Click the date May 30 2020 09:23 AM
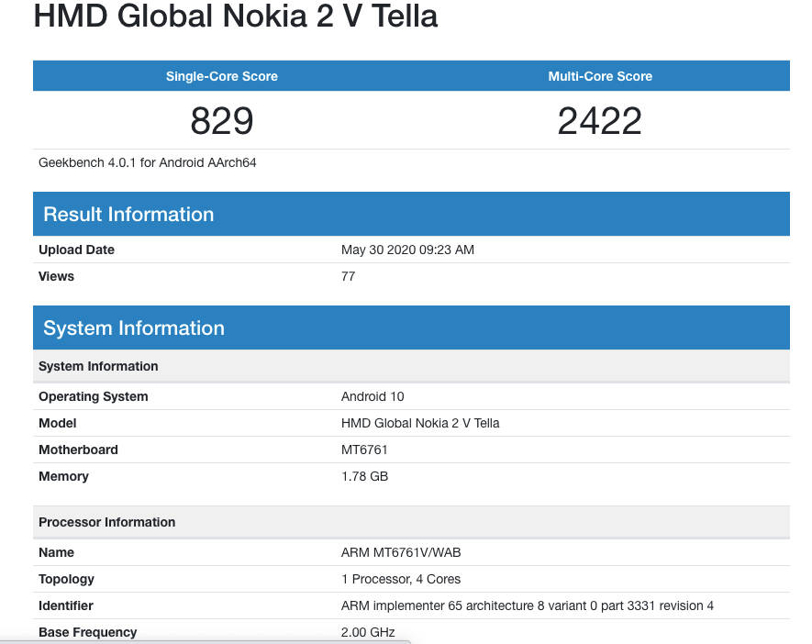Viewport: 812px width, 644px height. [407, 250]
